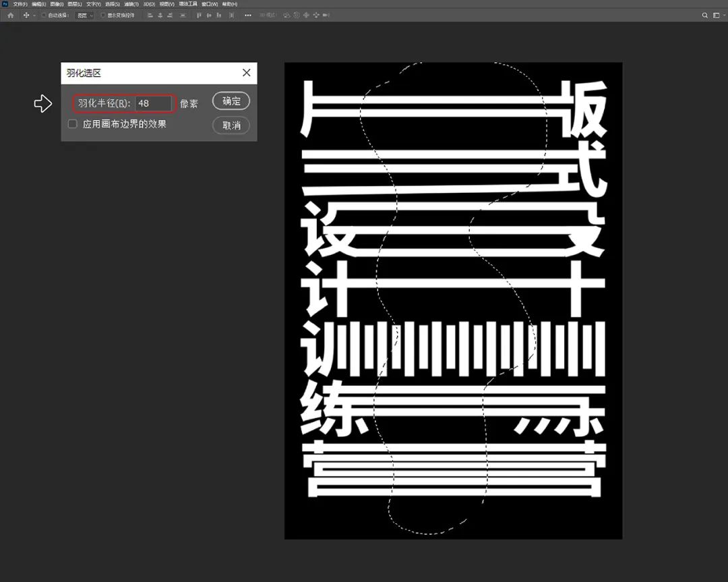Image resolution: width=728 pixels, height=582 pixels.
Task: Click the 3D camera video icon
Action: [327, 15]
